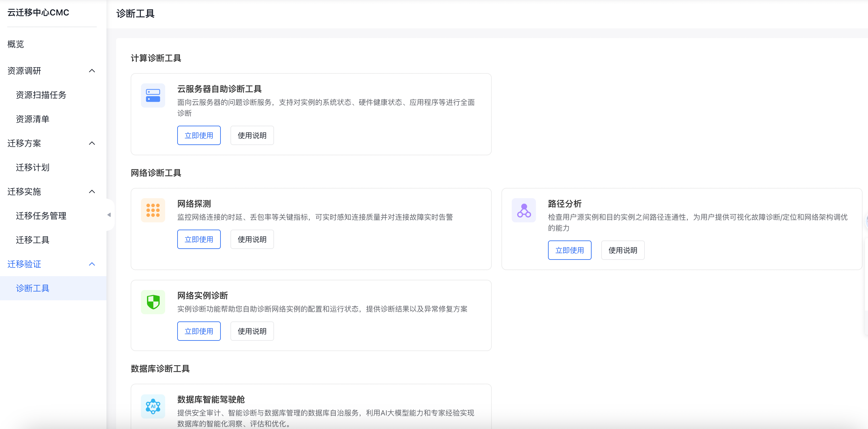Click the 网络诊断工具 section heading

(156, 173)
